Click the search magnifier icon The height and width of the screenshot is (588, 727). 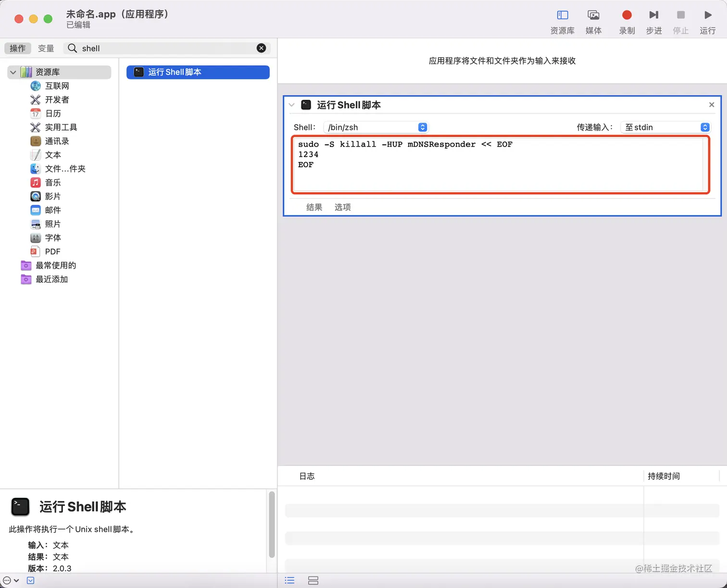click(x=73, y=48)
